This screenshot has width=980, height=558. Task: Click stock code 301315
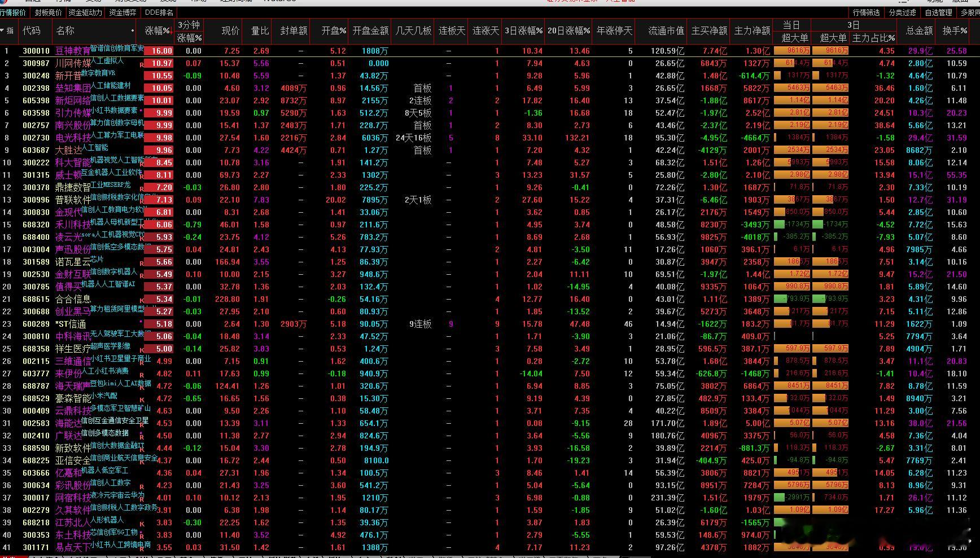[36, 175]
